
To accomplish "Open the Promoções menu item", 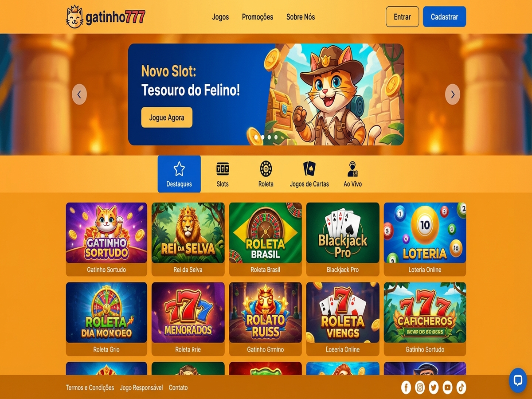I will point(258,17).
